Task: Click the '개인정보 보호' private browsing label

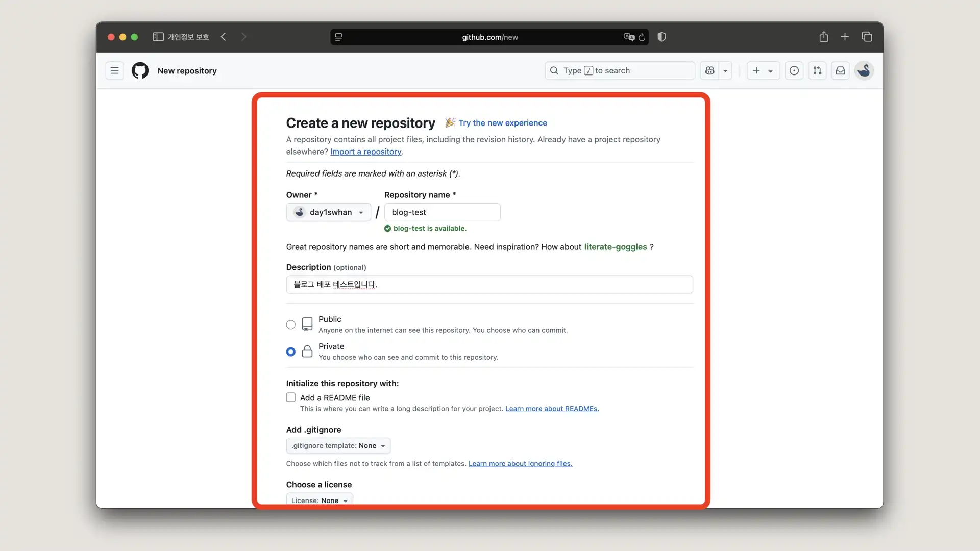Action: click(188, 37)
